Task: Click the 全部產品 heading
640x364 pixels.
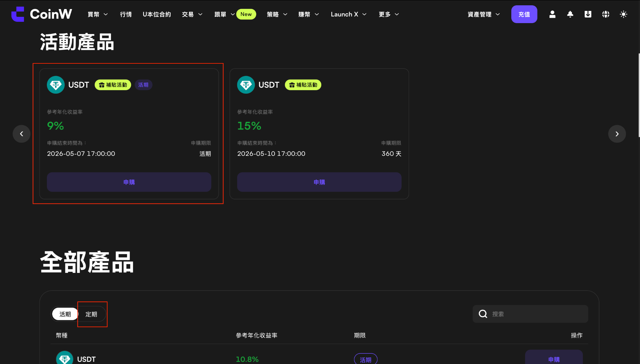Action: pos(87,262)
